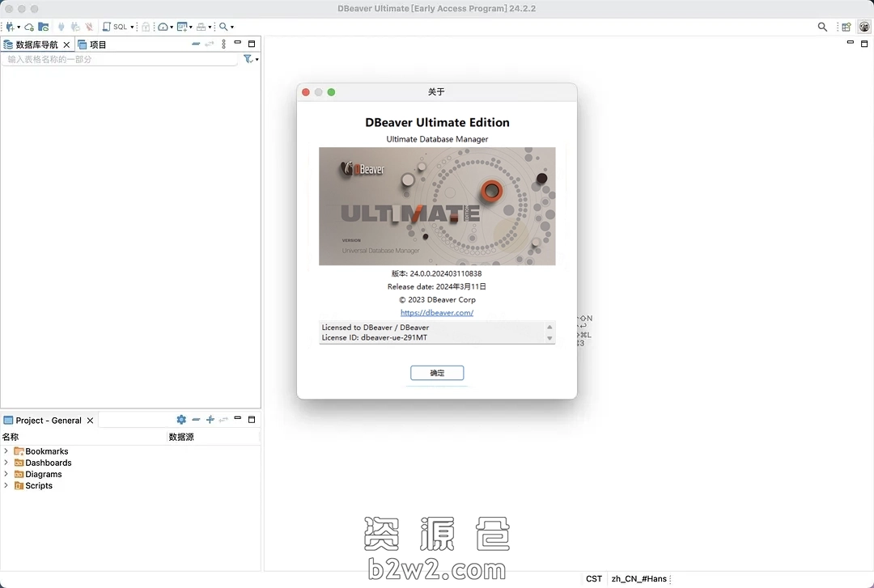Click the table name filter input field
This screenshot has width=874, height=588.
point(121,60)
